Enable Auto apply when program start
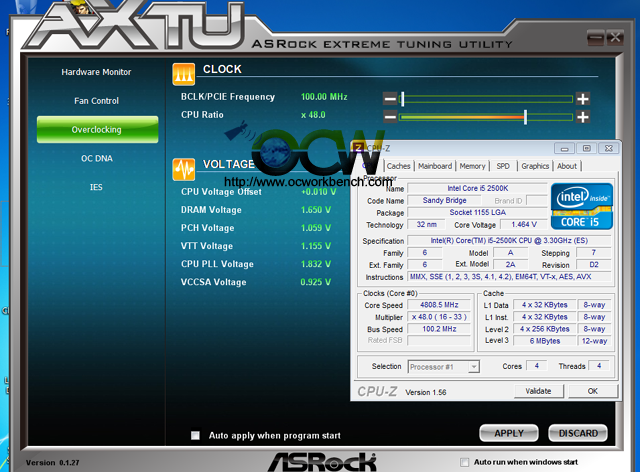 [x=196, y=435]
